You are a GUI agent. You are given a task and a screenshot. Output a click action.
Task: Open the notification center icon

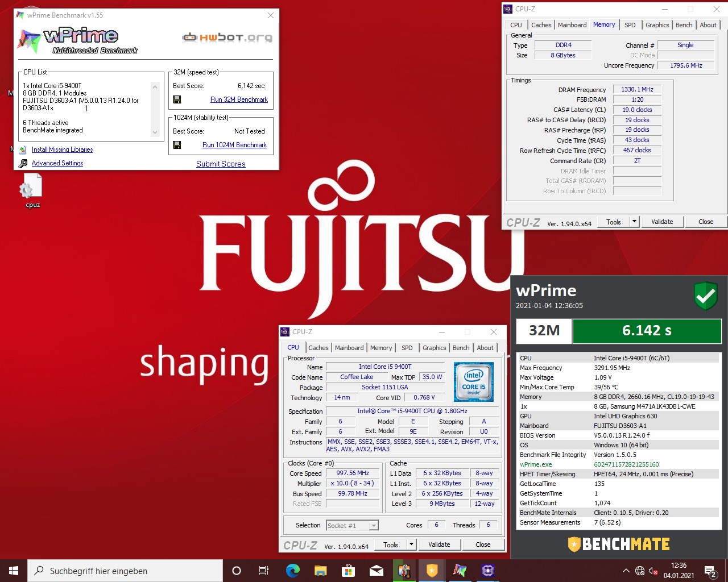point(710,571)
